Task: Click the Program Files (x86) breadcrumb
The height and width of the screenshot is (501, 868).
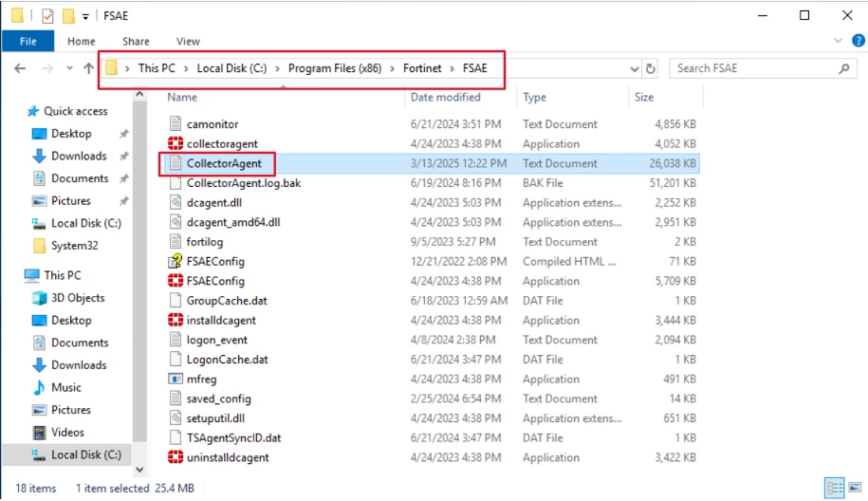Action: 334,68
